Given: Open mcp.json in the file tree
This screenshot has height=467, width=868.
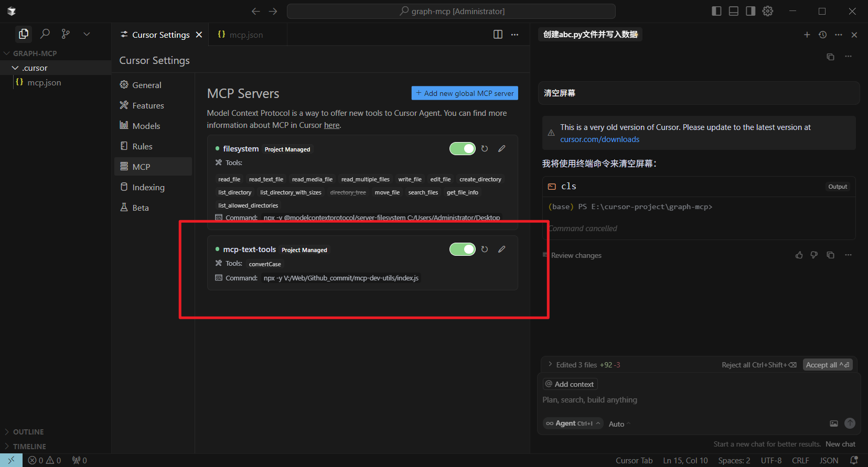Looking at the screenshot, I should point(44,83).
